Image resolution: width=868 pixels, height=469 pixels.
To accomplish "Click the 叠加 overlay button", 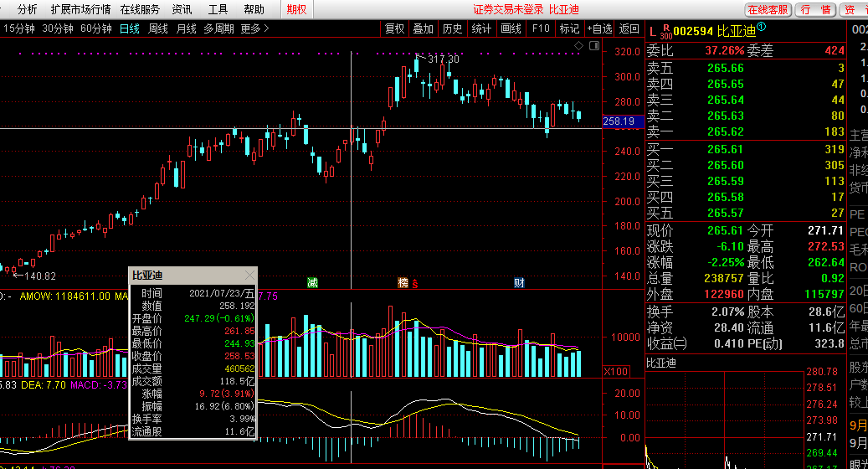I will pyautogui.click(x=423, y=28).
